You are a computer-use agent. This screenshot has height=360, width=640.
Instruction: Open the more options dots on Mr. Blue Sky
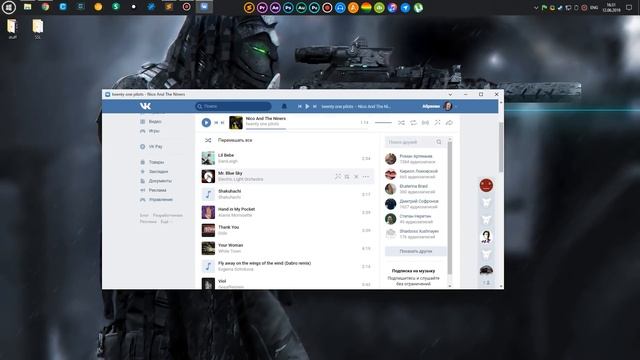click(x=366, y=176)
